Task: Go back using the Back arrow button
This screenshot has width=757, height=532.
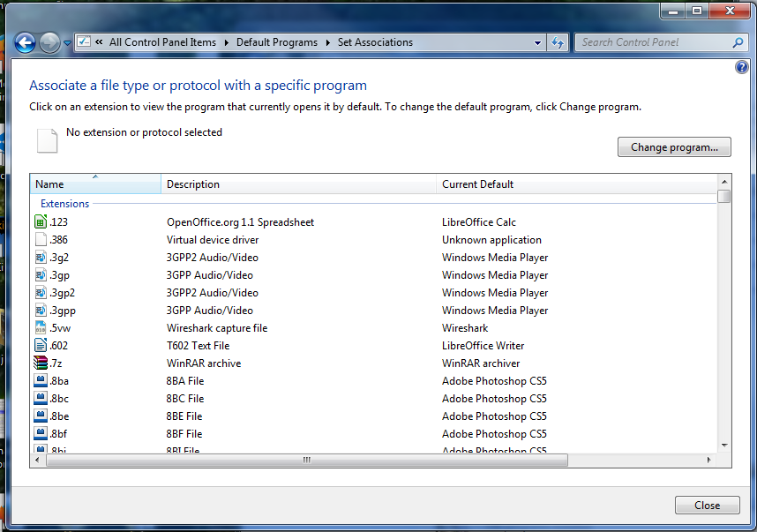Action: pos(25,42)
